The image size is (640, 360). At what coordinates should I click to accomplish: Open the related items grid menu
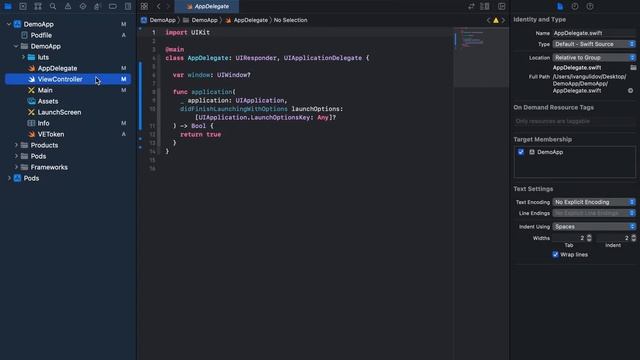(144, 7)
